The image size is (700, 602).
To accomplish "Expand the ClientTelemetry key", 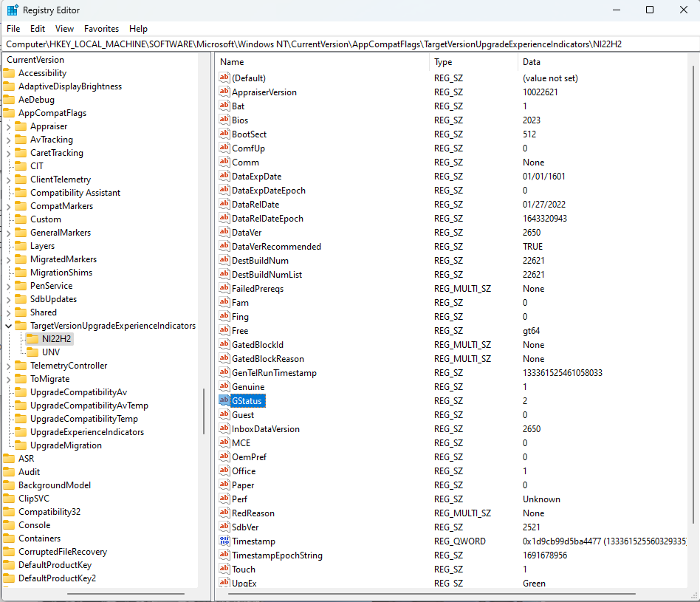I will click(x=8, y=180).
